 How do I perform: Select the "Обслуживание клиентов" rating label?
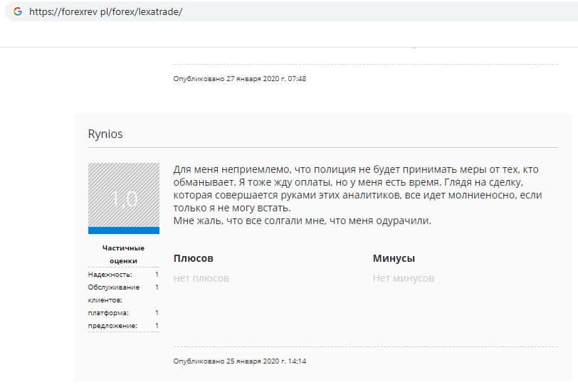(x=113, y=293)
